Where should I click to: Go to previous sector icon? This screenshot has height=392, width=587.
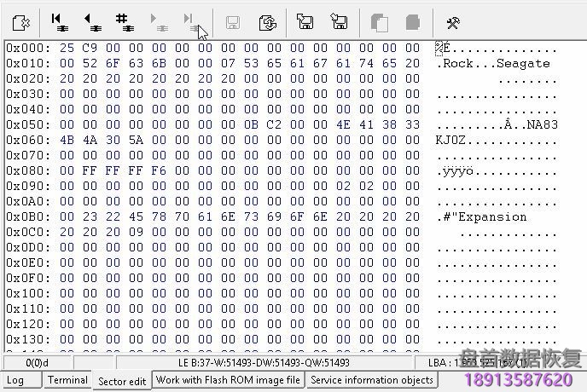point(92,23)
